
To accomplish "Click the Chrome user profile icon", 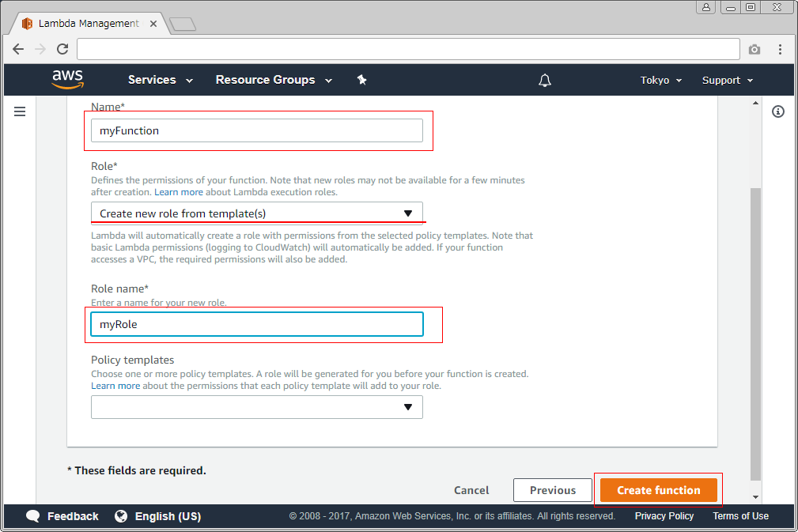I will (x=706, y=7).
